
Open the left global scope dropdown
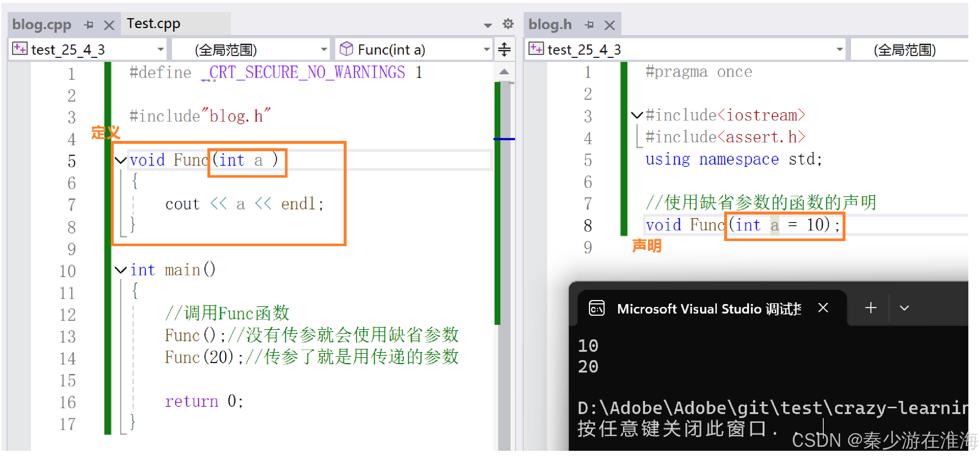click(324, 50)
